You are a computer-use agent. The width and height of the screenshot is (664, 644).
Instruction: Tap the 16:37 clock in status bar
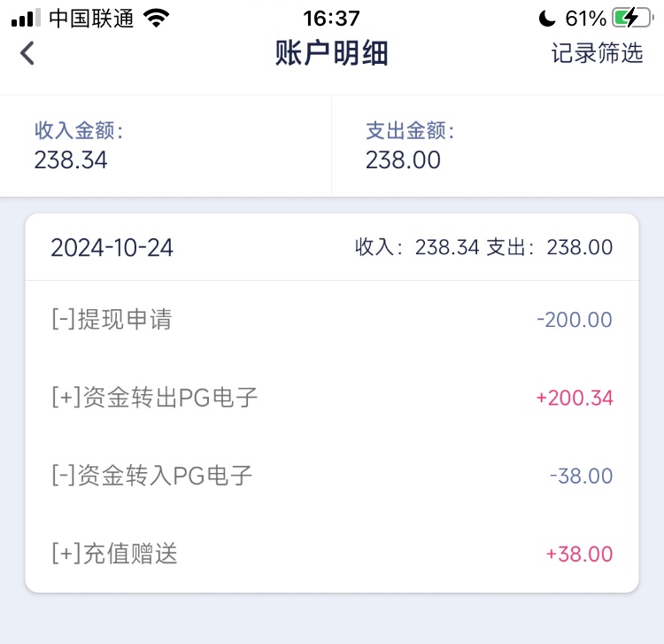tap(331, 19)
